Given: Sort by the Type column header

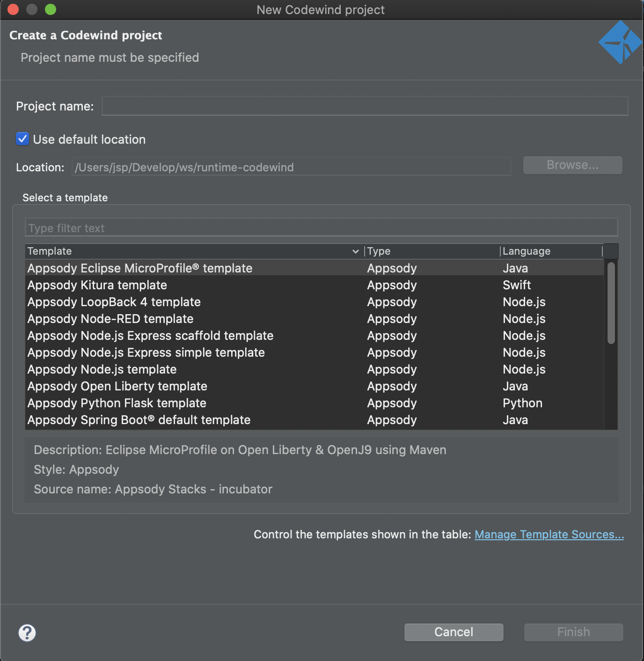Looking at the screenshot, I should click(x=432, y=251).
